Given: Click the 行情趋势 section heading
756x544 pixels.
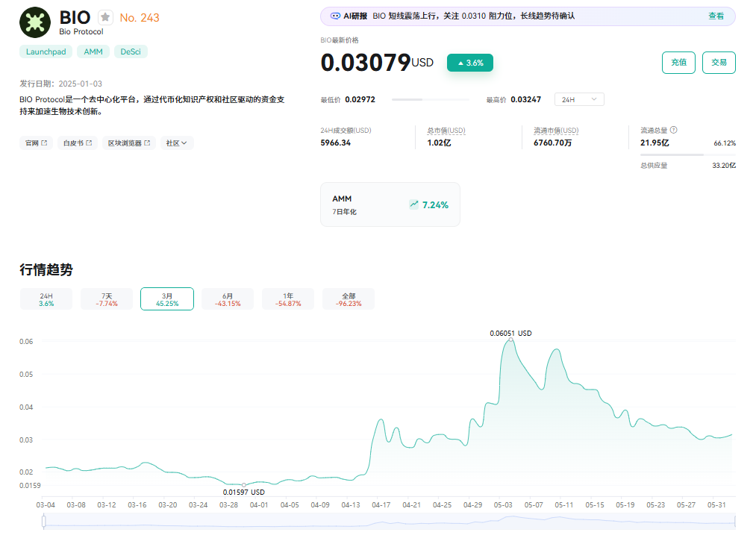Looking at the screenshot, I should coord(46,269).
